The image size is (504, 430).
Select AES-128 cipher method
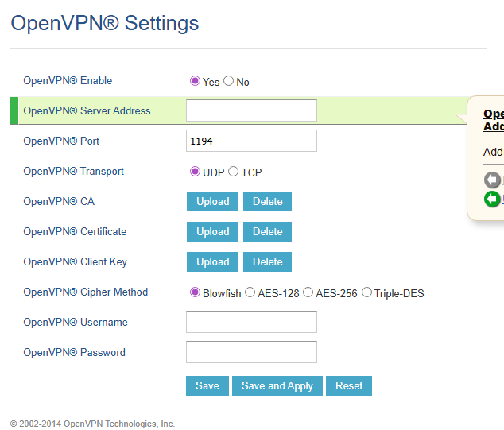[250, 292]
